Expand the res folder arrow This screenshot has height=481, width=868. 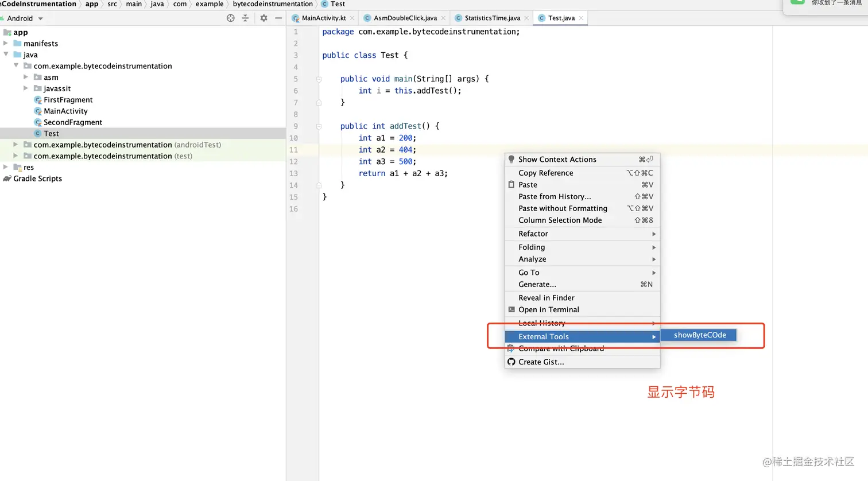click(6, 167)
